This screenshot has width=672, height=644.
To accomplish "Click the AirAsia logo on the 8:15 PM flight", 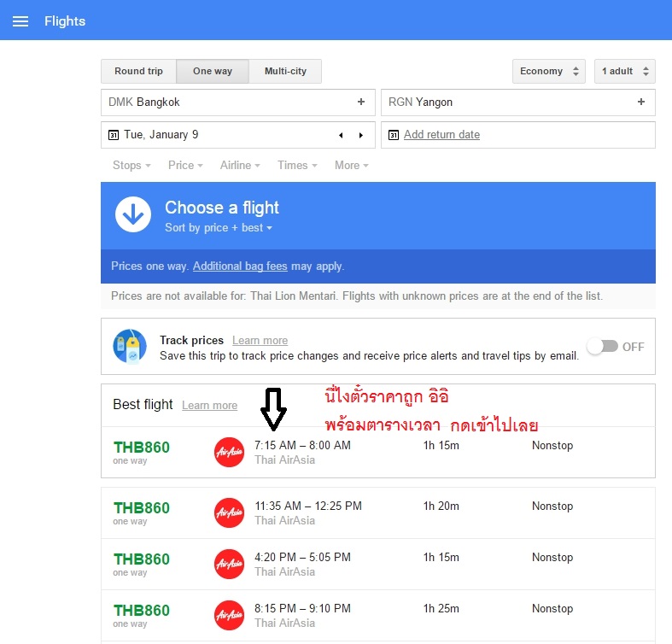I will click(x=229, y=615).
